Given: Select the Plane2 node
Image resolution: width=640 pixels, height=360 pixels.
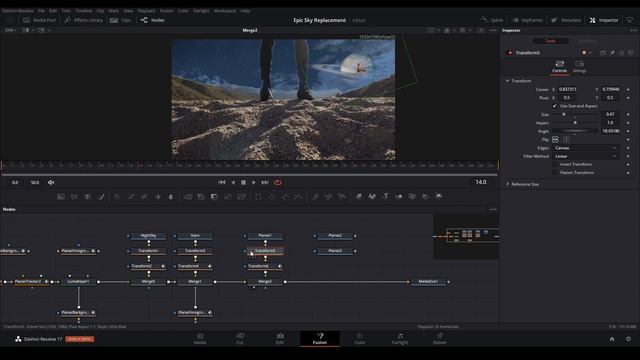Looking at the screenshot, I should [x=335, y=236].
